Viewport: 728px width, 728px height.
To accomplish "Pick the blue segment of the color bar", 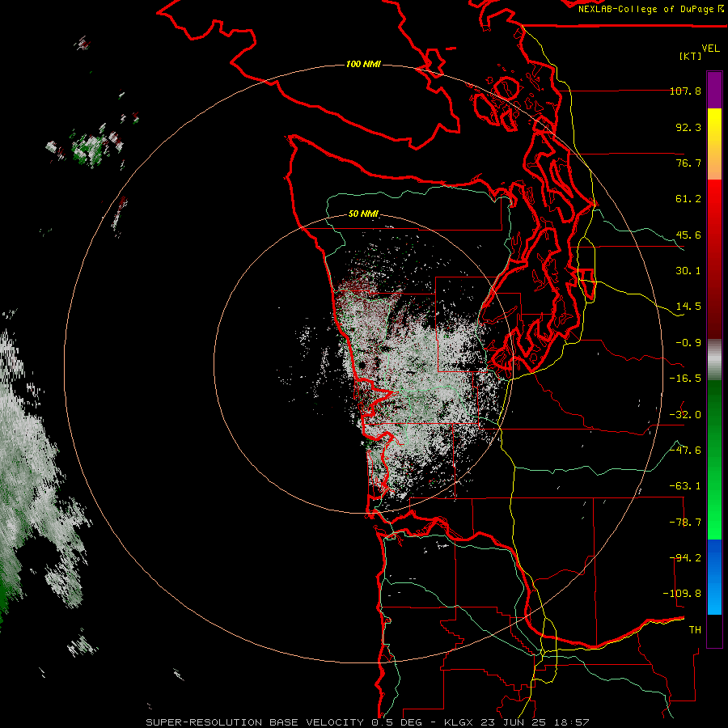I will 714,577.
